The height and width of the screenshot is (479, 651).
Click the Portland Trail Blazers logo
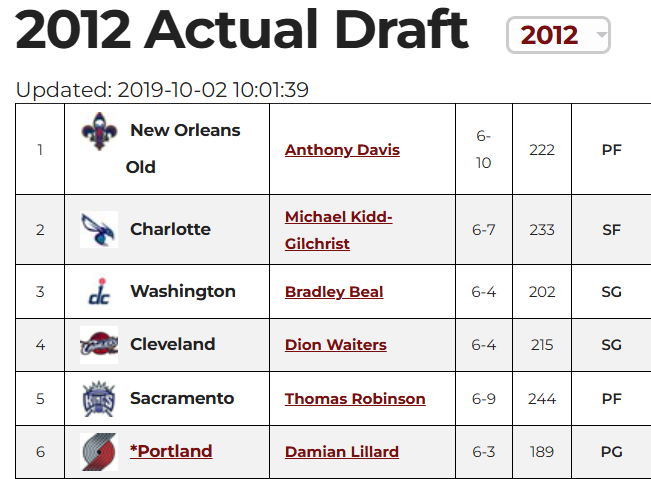pos(99,452)
